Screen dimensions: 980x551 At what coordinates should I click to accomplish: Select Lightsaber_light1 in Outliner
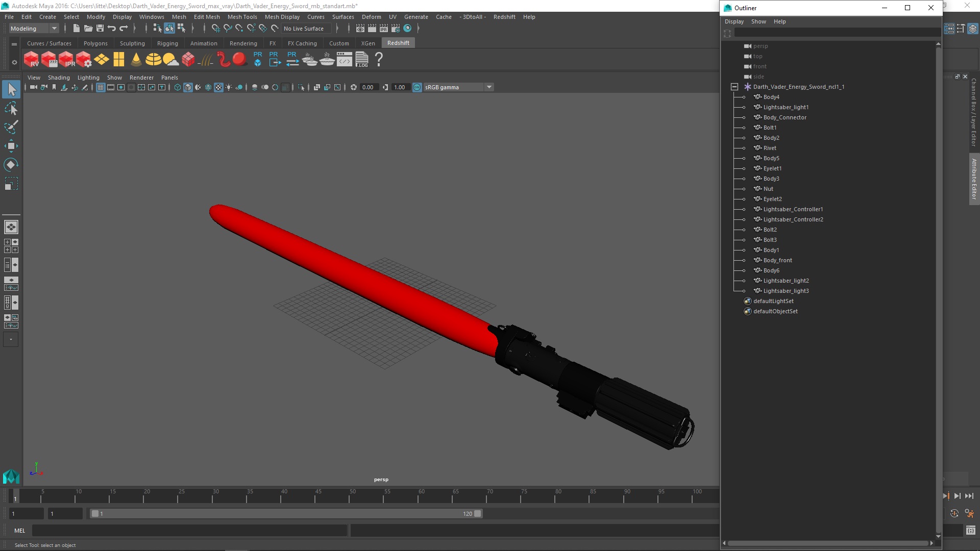pos(786,107)
